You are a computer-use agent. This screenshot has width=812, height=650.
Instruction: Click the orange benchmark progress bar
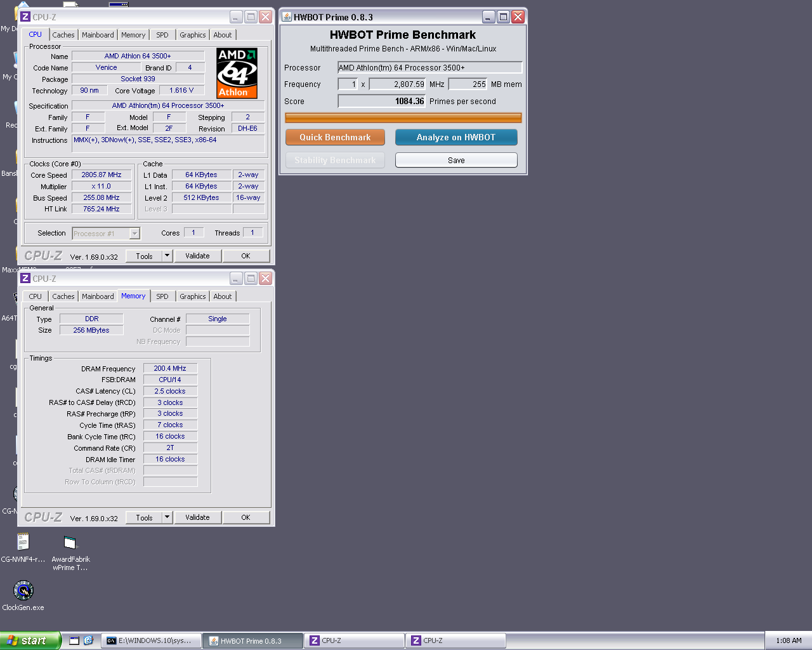click(x=403, y=117)
